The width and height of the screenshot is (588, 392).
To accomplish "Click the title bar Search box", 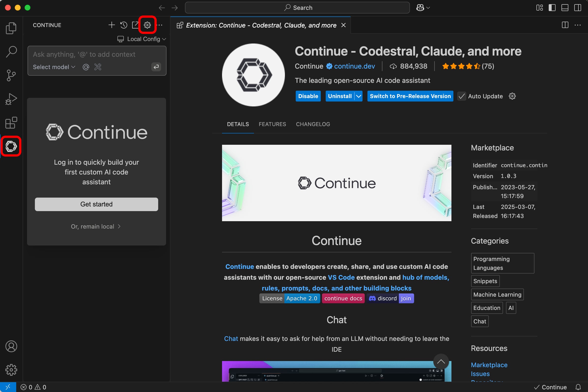I will click(297, 8).
